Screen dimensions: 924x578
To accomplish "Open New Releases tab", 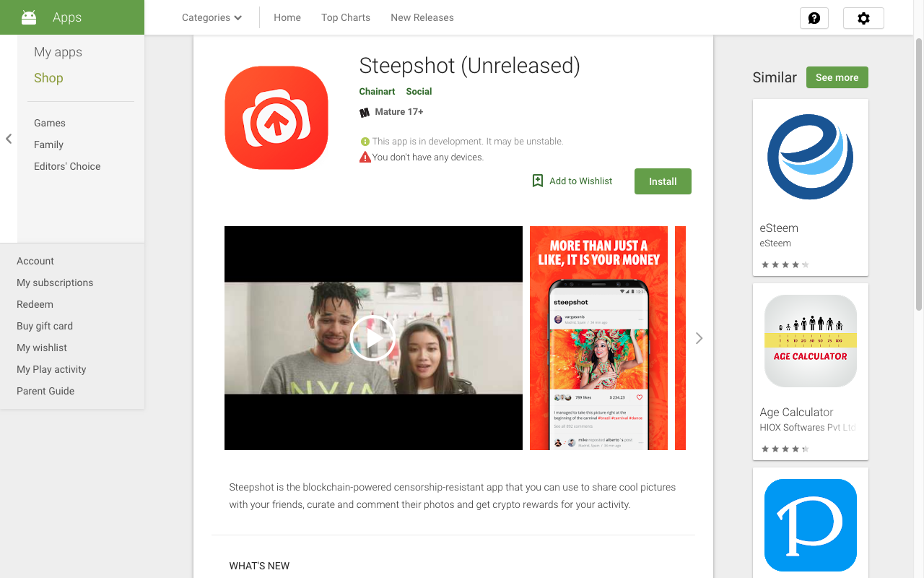I will (x=422, y=17).
